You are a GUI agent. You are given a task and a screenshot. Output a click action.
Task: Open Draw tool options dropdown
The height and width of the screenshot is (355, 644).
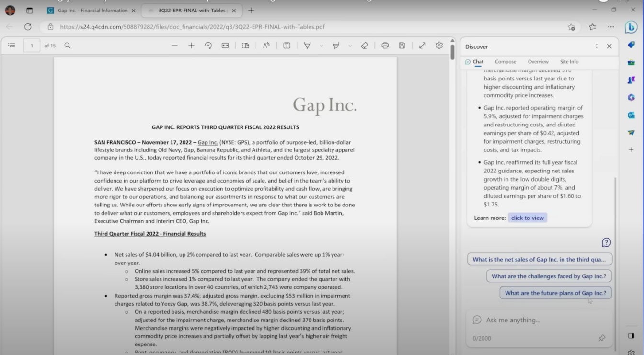(x=322, y=46)
